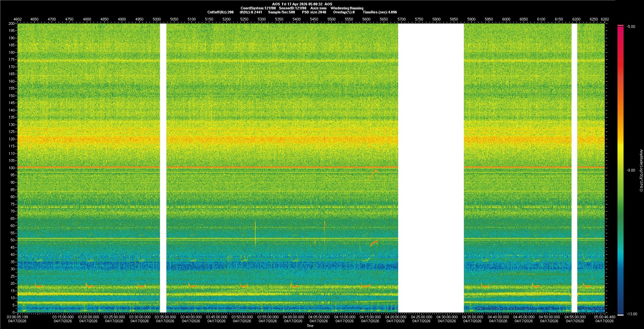644x329 pixels.
Task: Click the TimeRes.(sec):4.096 header text
Action: pyautogui.click(x=380, y=12)
